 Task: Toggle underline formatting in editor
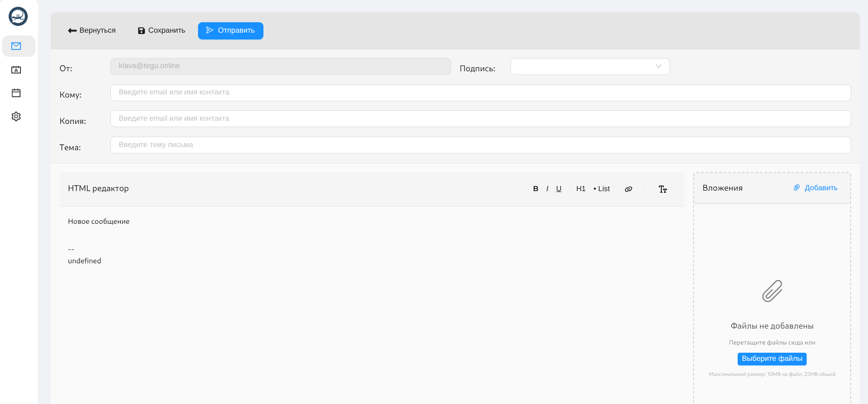tap(559, 189)
